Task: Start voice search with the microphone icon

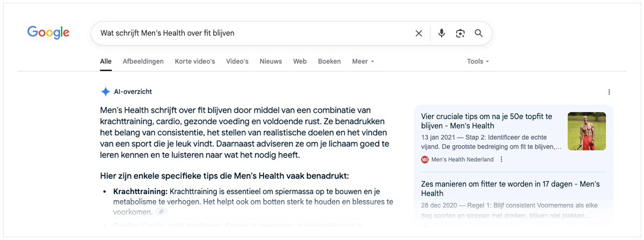Action: point(441,33)
